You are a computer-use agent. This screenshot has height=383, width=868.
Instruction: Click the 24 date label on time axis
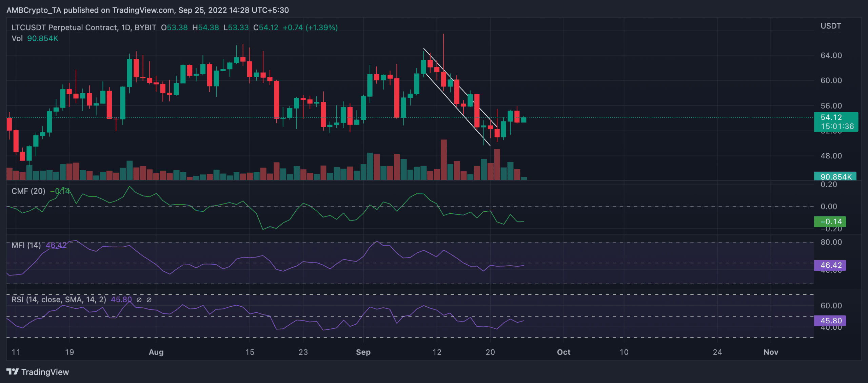click(x=717, y=352)
